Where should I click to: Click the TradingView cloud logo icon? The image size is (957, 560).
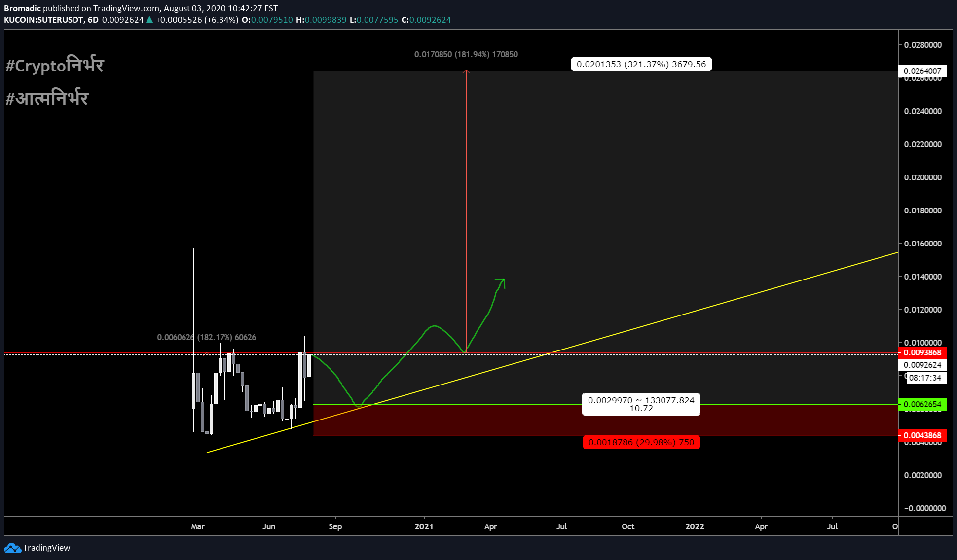point(12,548)
